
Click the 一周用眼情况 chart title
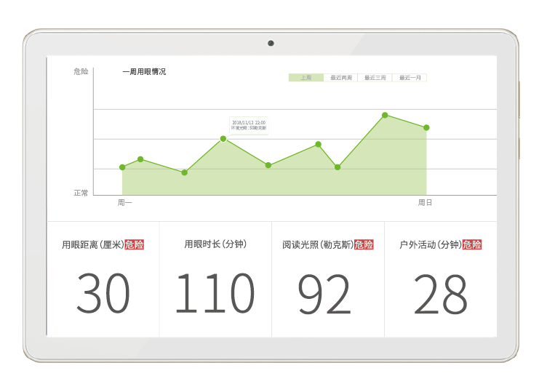click(x=144, y=72)
